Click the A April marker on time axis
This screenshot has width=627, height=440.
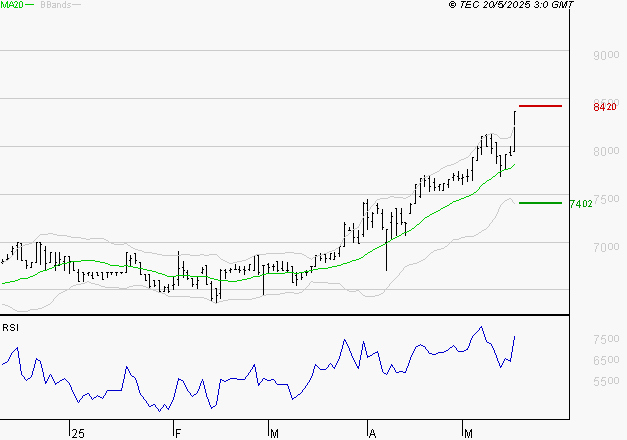(372, 434)
